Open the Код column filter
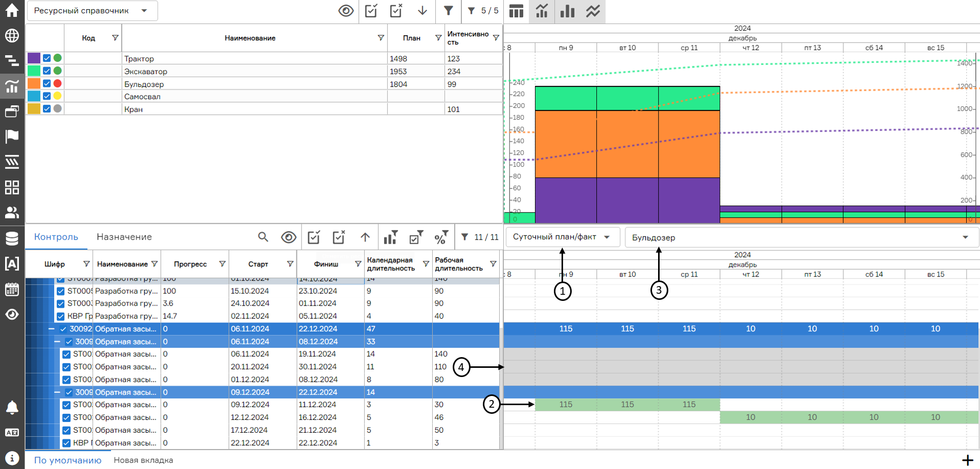 coord(115,38)
